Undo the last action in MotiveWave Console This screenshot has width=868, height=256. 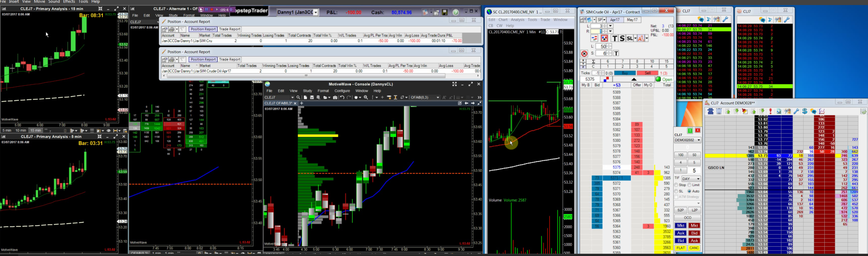pos(342,97)
